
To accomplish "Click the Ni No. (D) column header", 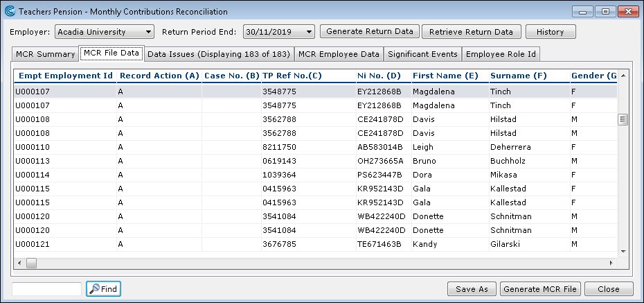I will [x=384, y=76].
